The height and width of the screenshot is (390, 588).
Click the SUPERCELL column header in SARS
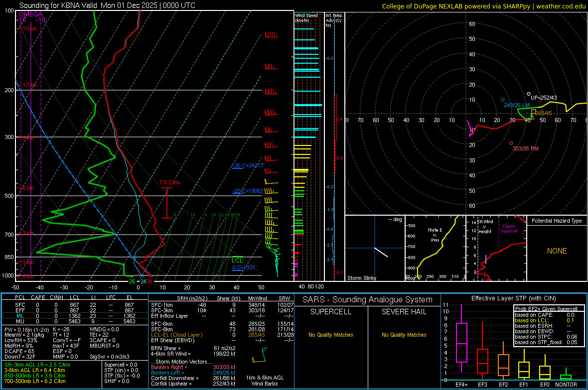[331, 312]
